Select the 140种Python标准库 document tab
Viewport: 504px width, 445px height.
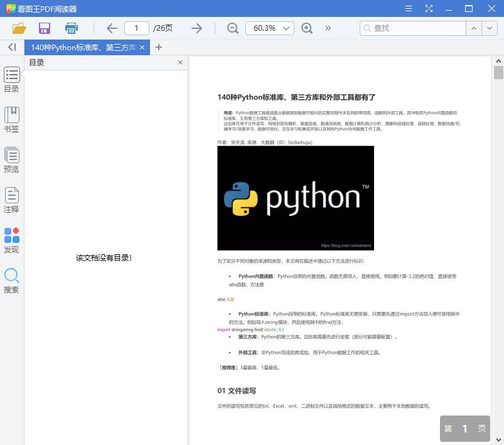pos(82,47)
